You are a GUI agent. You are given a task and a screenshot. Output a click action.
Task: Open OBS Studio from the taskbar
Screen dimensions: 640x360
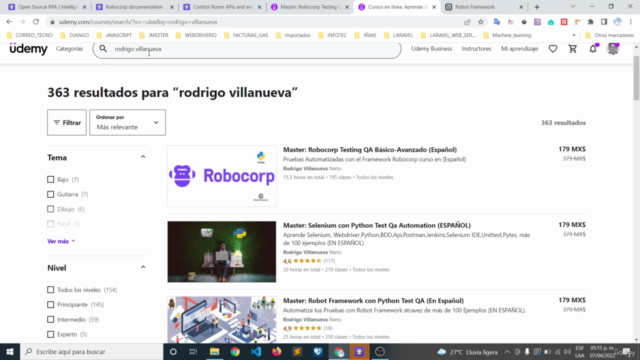coord(380,351)
